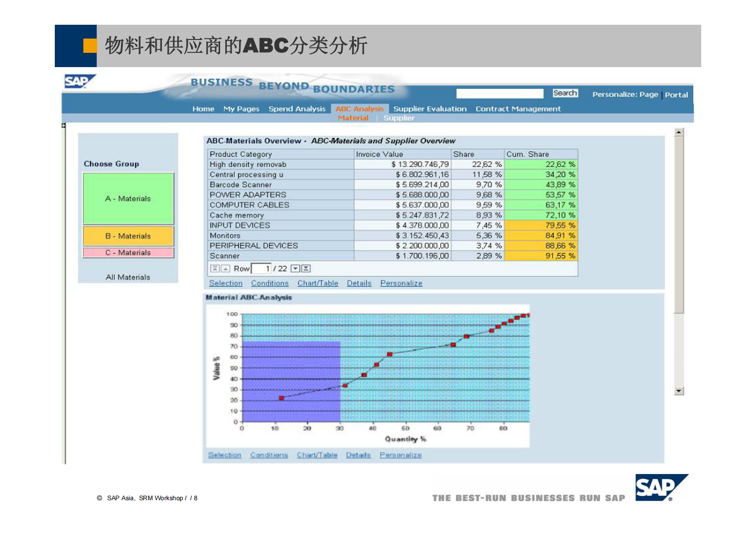
Task: Click Personalize link under the chart
Action: point(400,455)
